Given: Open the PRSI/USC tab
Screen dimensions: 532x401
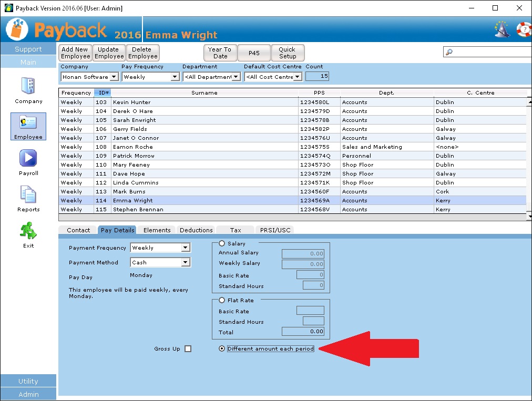Looking at the screenshot, I should [275, 230].
